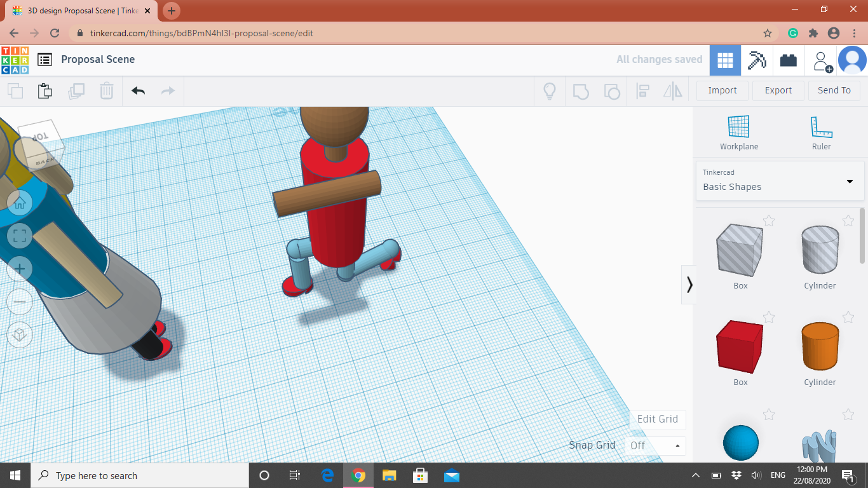
Task: Select the brown arm cylinder
Action: [327, 194]
